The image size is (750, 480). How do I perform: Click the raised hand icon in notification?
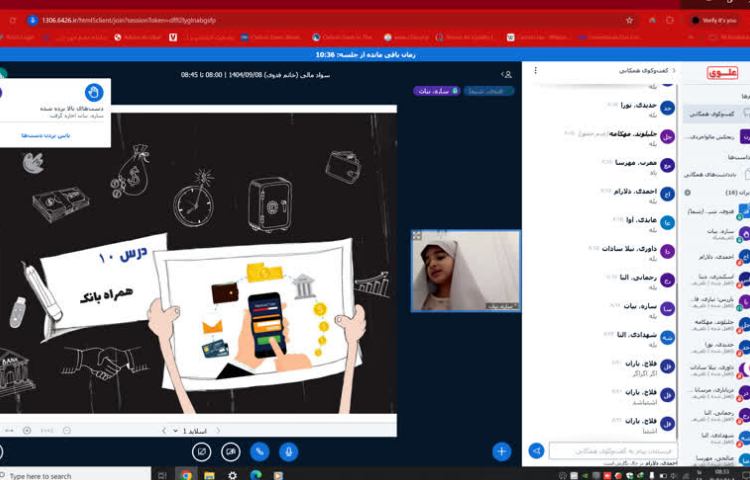[93, 92]
